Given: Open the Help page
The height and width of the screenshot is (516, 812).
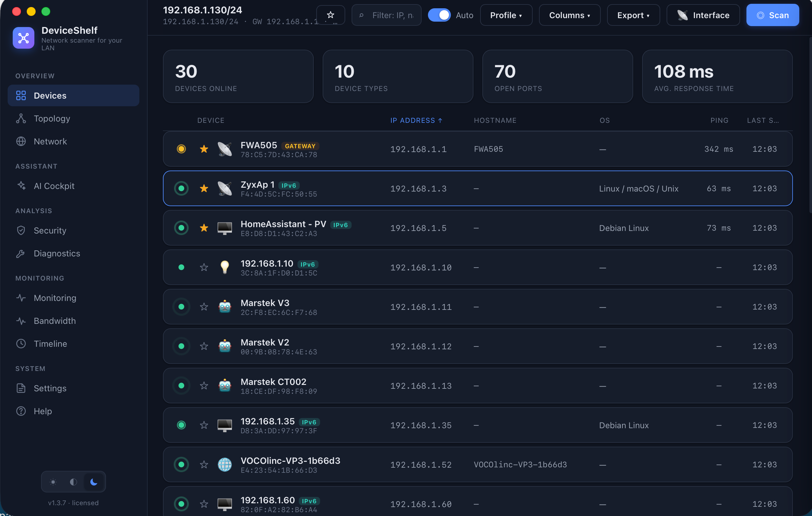Looking at the screenshot, I should 73,411.
